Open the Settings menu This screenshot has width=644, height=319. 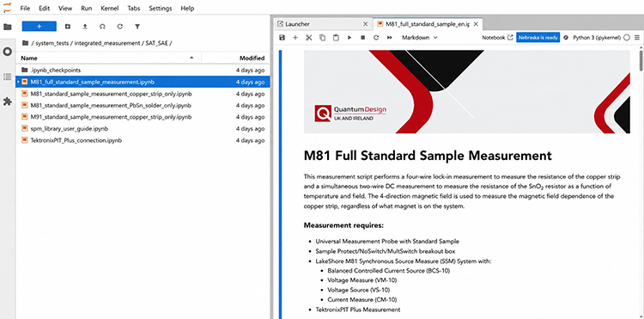tap(160, 9)
